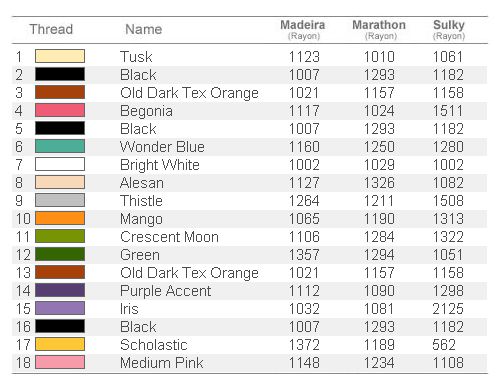This screenshot has width=500, height=384.
Task: Click the Medium Pink color swatch
Action: (x=60, y=362)
